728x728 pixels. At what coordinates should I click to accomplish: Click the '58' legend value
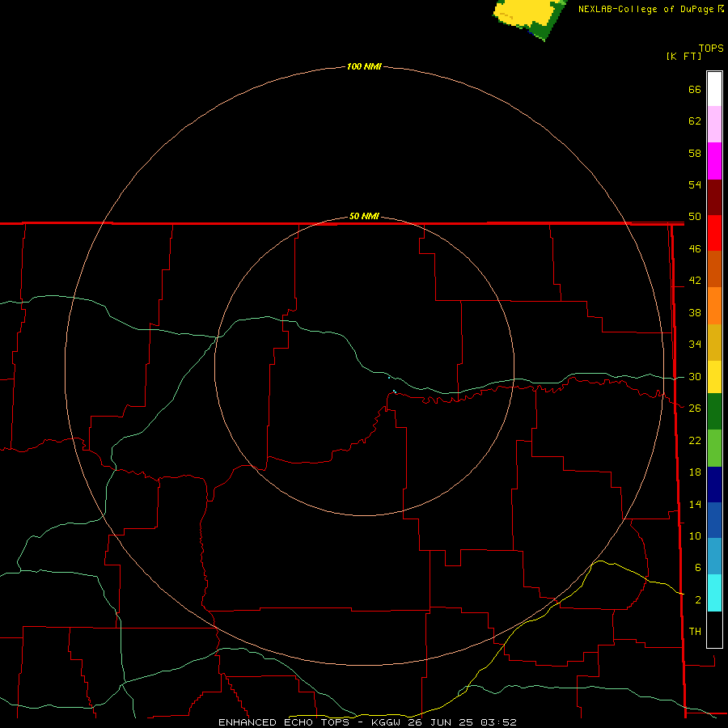click(695, 153)
